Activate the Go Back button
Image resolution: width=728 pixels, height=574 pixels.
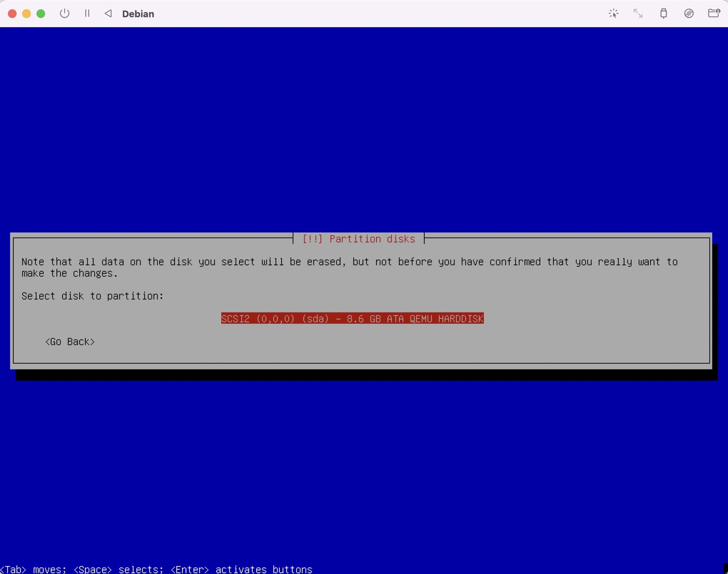(70, 342)
